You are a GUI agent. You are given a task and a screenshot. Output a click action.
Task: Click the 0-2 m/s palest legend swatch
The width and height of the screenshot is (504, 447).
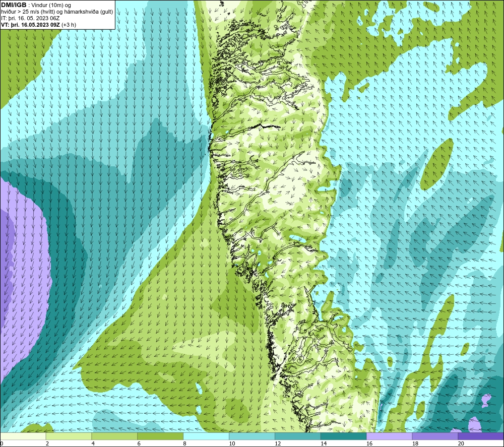23,436
